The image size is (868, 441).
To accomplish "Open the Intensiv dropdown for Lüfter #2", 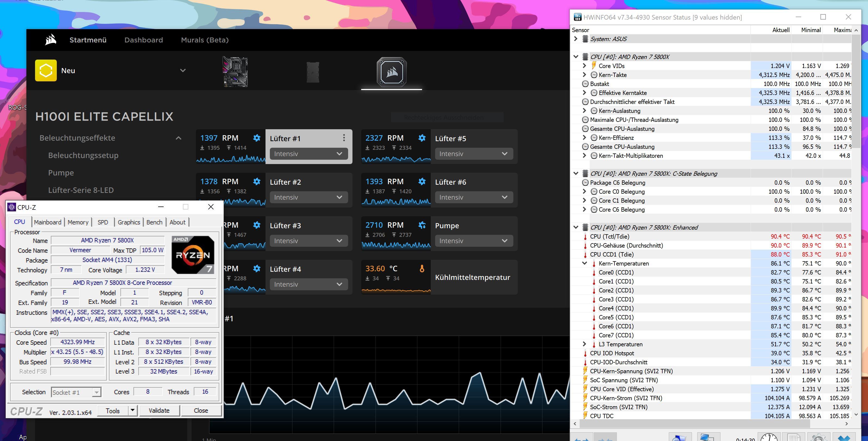I will pyautogui.click(x=308, y=198).
